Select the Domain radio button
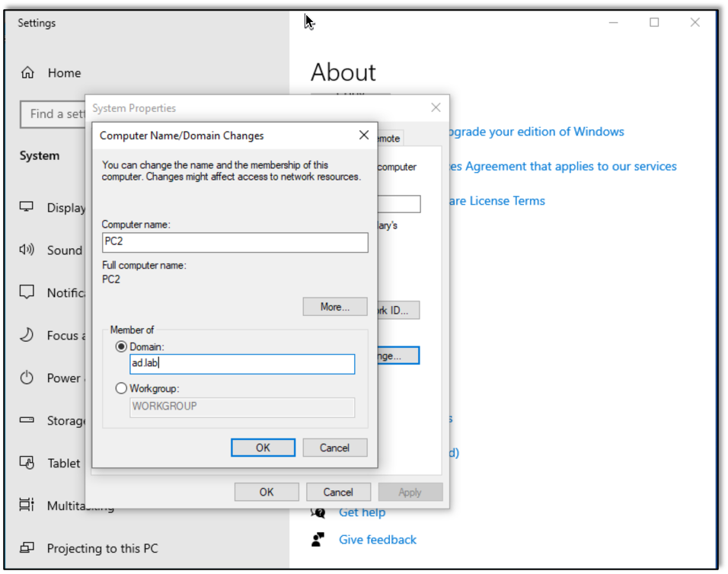Image resolution: width=728 pixels, height=574 pixels. (x=121, y=346)
